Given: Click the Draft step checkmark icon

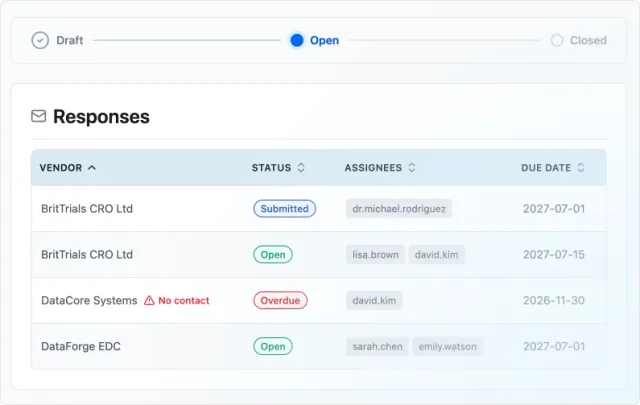Looking at the screenshot, I should 40,40.
